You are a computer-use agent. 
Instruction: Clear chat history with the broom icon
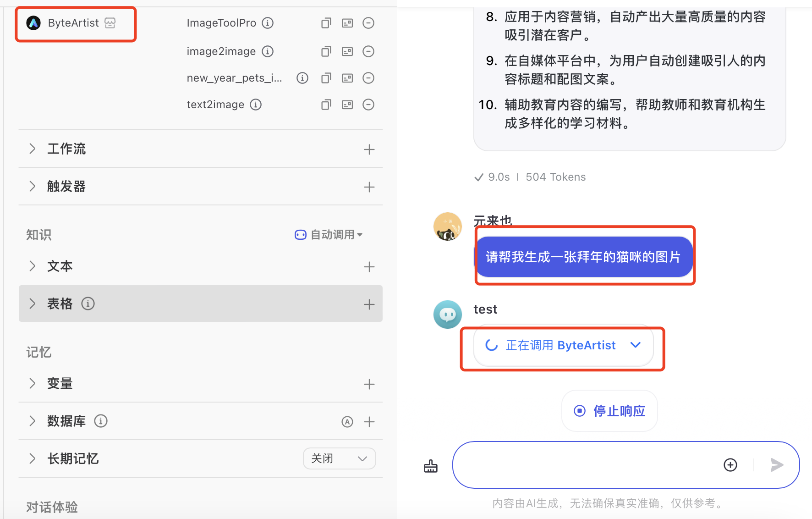coord(431,466)
